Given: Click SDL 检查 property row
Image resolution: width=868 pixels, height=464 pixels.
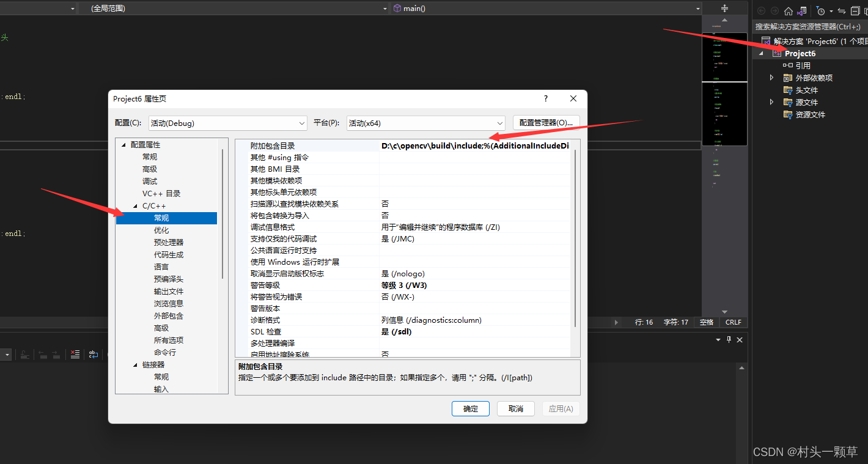Looking at the screenshot, I should (403, 332).
